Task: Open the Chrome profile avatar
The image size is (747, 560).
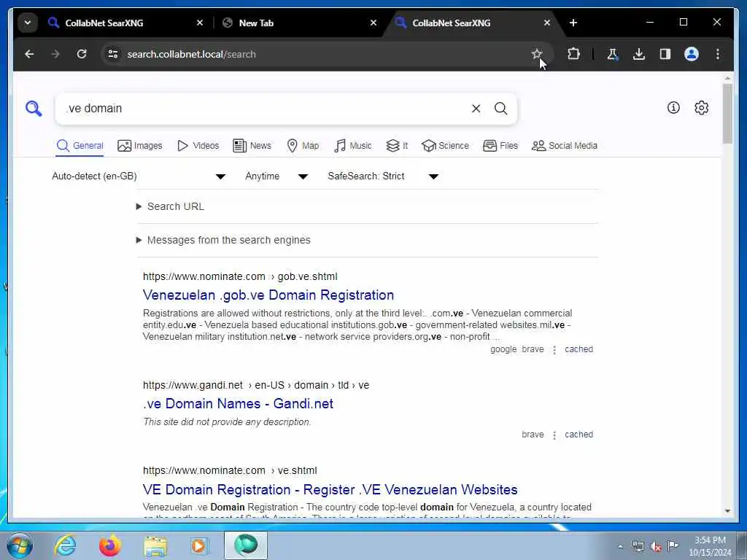Action: point(692,54)
